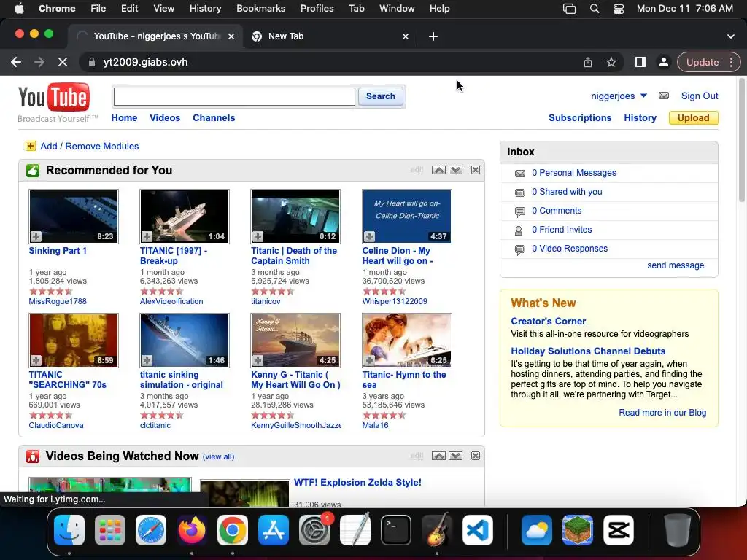
Task: Expand the tab search chevron in Chrome
Action: click(731, 36)
